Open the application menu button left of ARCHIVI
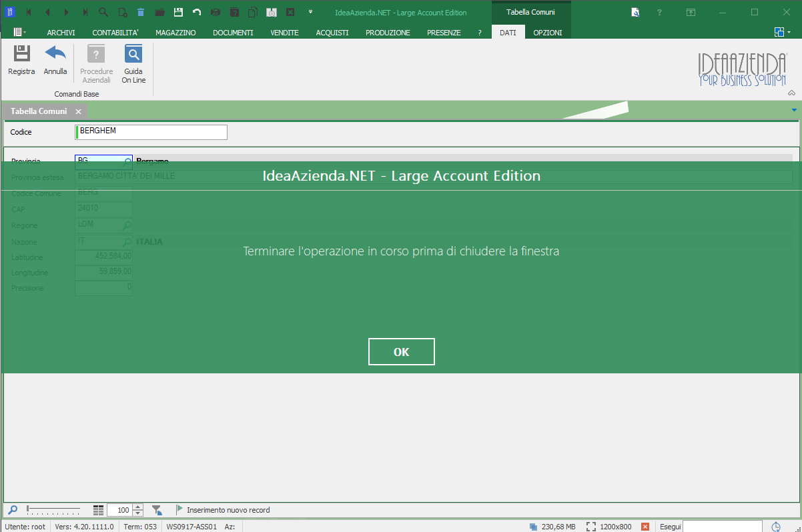 19,32
